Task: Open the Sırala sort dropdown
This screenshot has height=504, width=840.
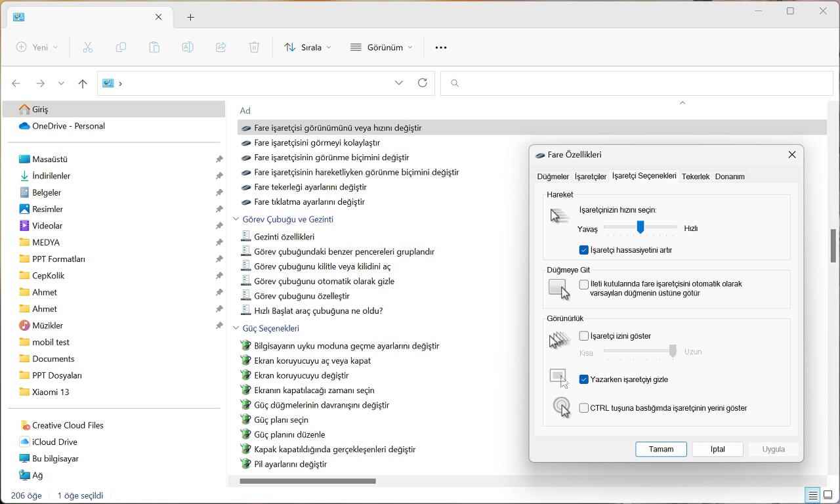Action: [308, 47]
